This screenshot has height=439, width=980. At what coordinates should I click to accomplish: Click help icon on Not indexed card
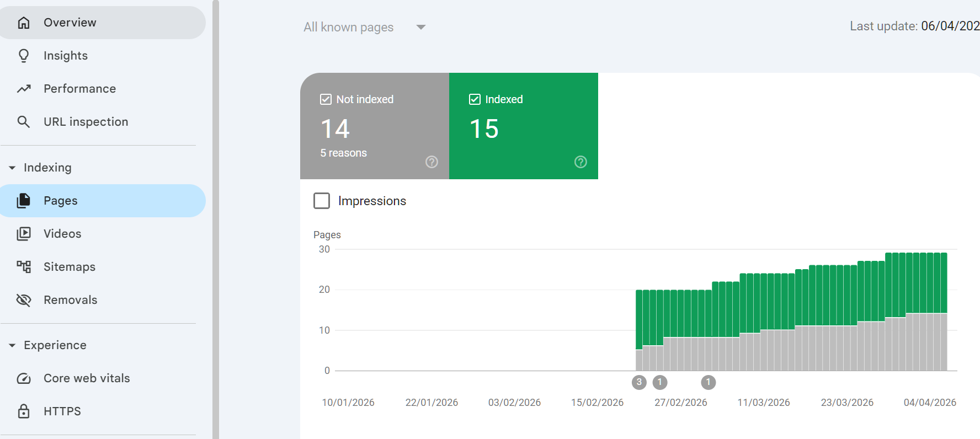(x=432, y=162)
